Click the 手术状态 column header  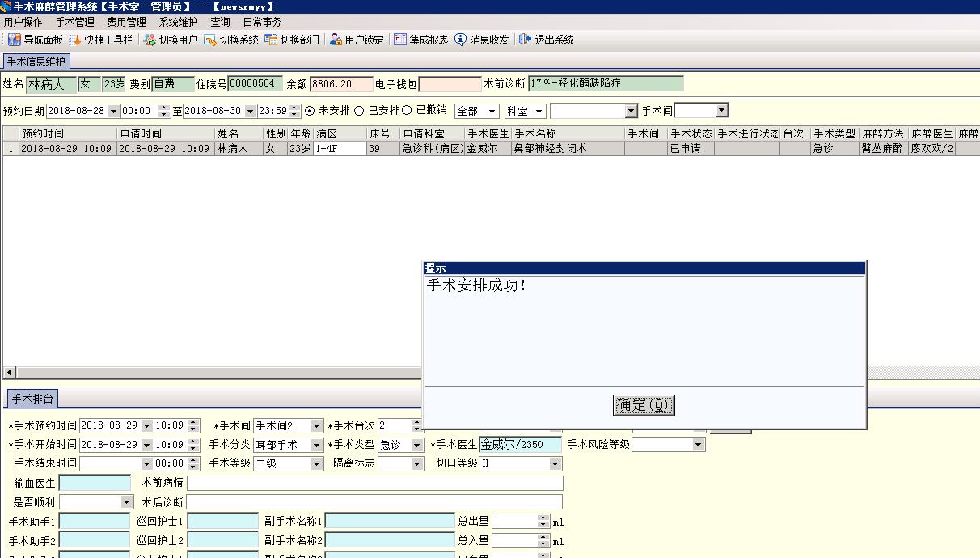point(691,133)
